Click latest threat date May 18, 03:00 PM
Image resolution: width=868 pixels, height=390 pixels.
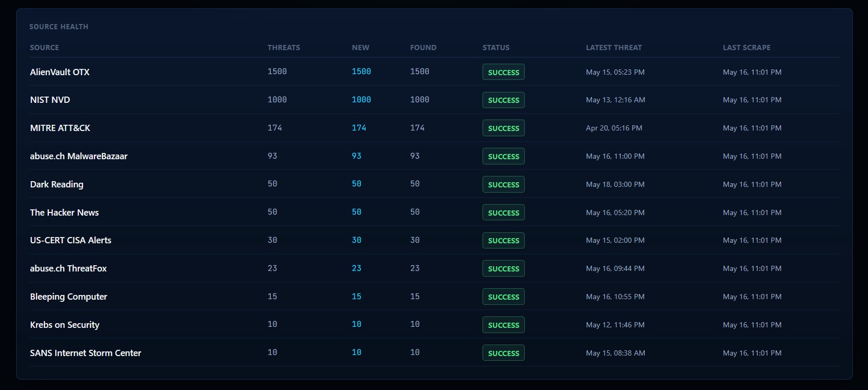(615, 184)
